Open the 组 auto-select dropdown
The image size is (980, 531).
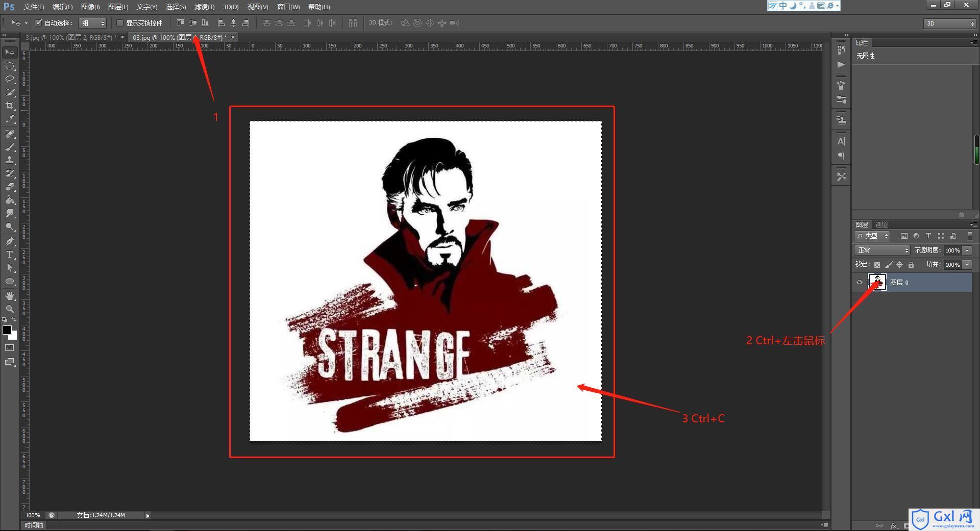[92, 23]
